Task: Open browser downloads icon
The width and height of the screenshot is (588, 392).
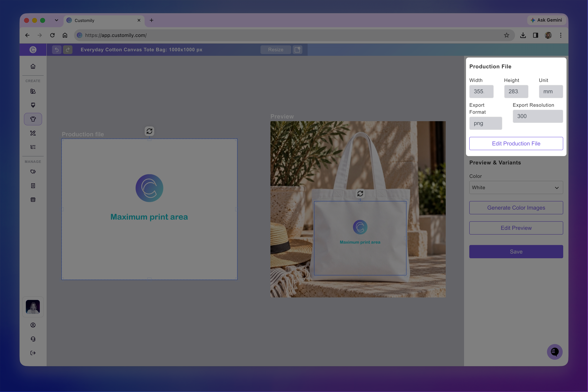Action: coord(523,35)
